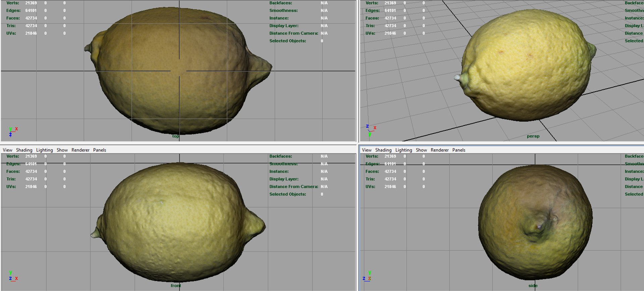
Task: Select the lemon model in the side view
Action: pos(535,222)
